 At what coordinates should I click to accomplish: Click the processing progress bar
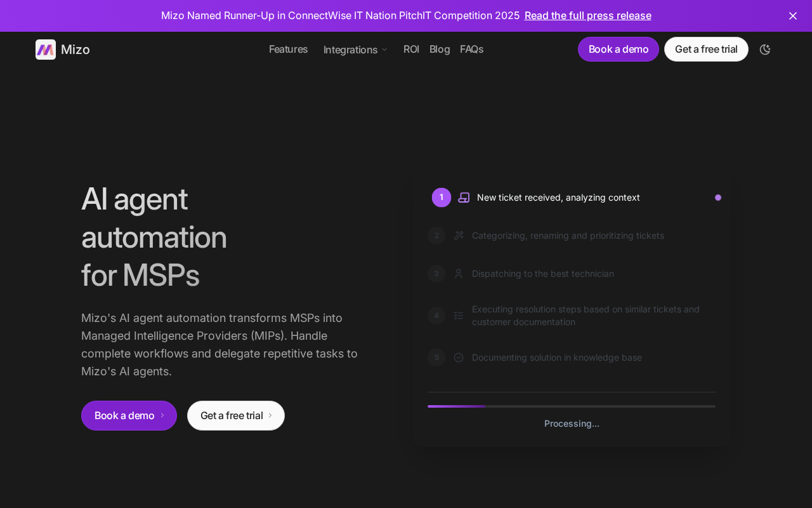tap(572, 406)
